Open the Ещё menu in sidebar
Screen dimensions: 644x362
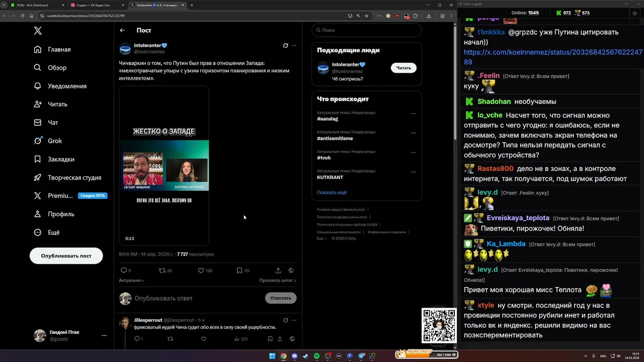[x=47, y=232]
